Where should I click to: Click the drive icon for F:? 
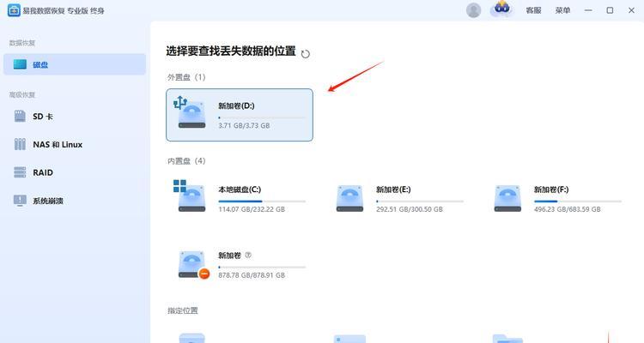point(507,199)
